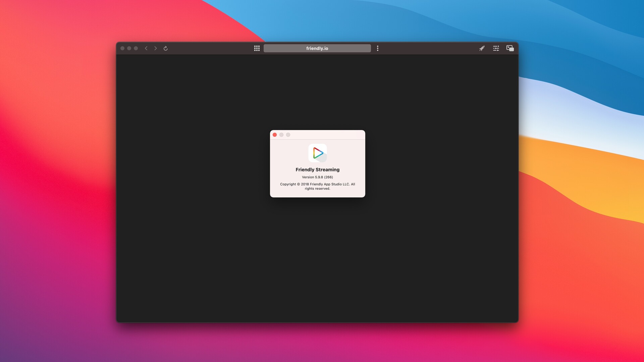644x362 pixels.
Task: Enable picture-in-picture mode icon
Action: 510,48
